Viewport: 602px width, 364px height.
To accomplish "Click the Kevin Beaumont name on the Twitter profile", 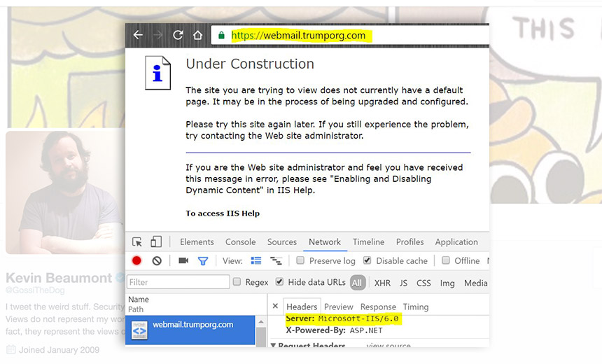I will click(59, 278).
